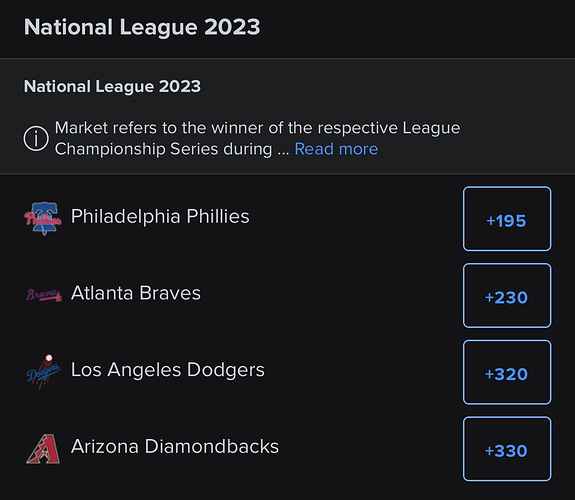This screenshot has height=500, width=575.
Task: Tap the Arizona Diamondbacks logo
Action: (x=43, y=449)
